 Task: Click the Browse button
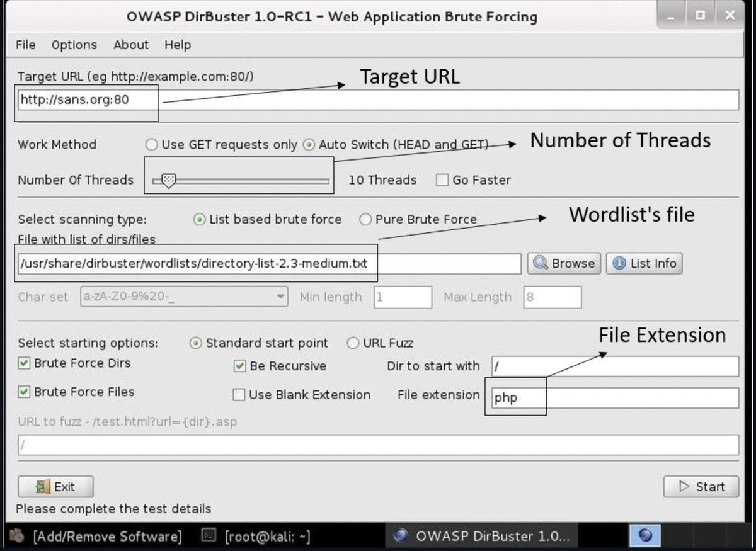tap(564, 263)
